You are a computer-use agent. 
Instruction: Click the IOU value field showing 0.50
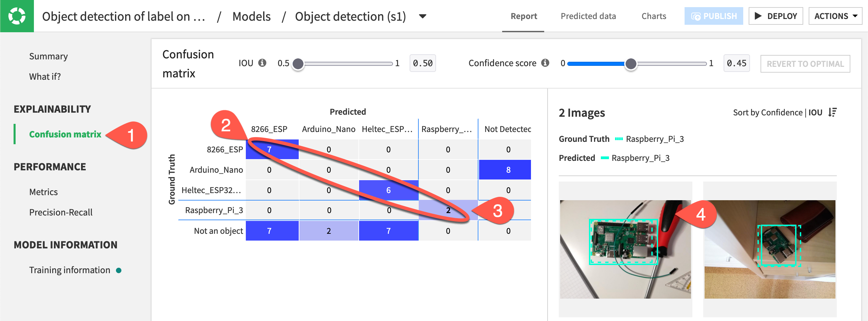[x=422, y=63]
